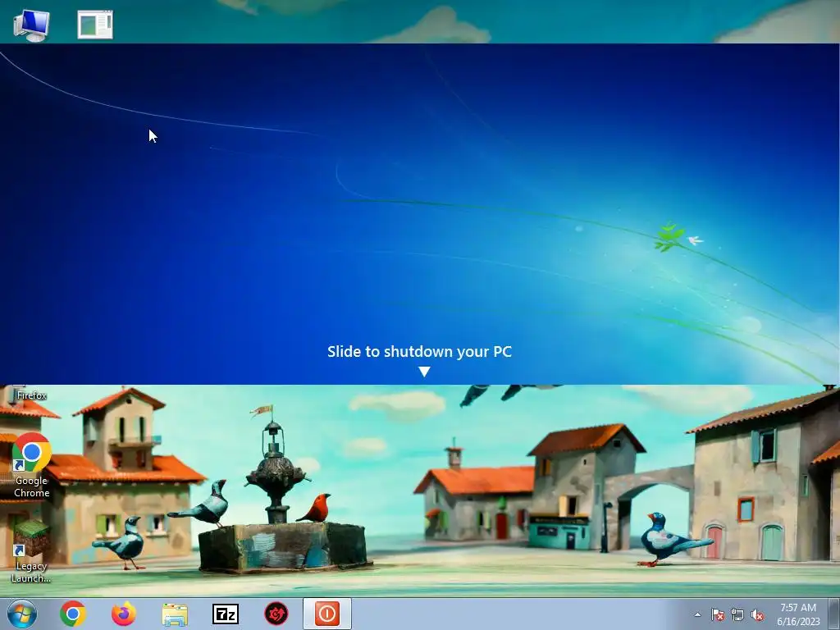Open 7-Zip from the taskbar
The width and height of the screenshot is (840, 630).
pyautogui.click(x=226, y=614)
